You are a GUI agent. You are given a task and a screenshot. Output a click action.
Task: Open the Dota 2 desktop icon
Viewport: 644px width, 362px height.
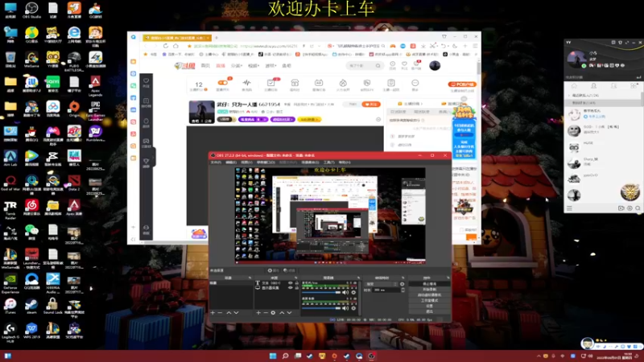point(74,183)
